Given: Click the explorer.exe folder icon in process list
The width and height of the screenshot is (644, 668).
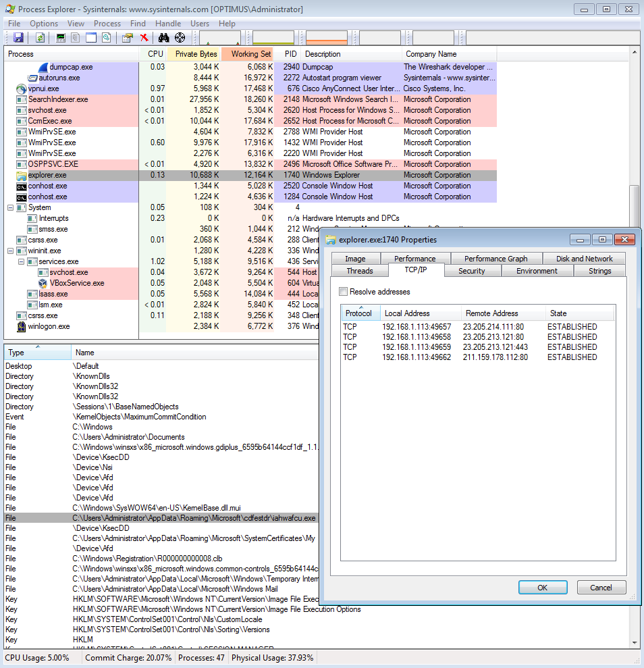Looking at the screenshot, I should pyautogui.click(x=22, y=176).
